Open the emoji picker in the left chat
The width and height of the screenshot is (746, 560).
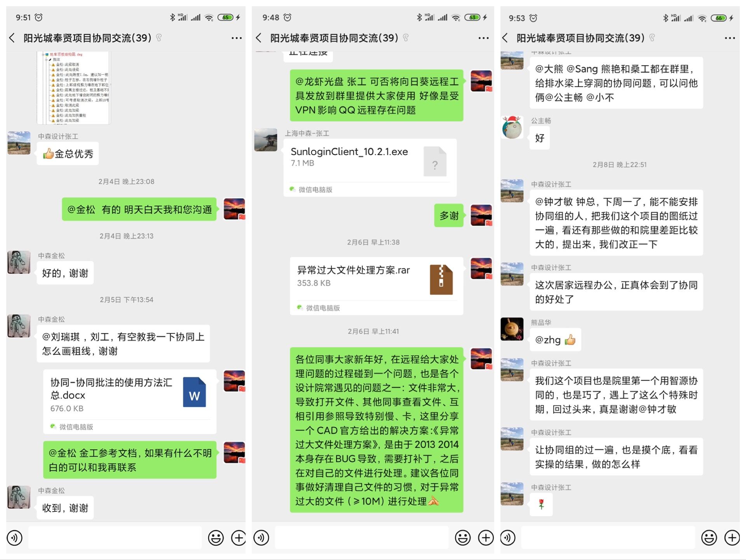(216, 538)
